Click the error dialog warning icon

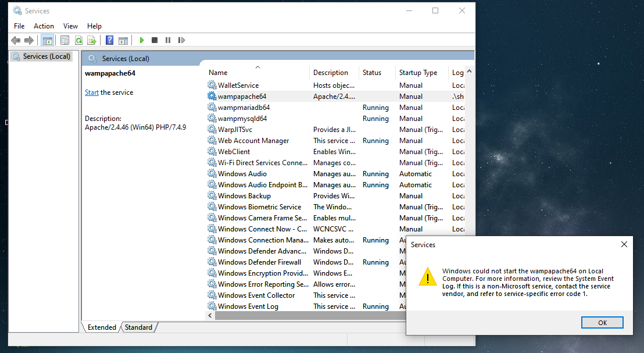pos(428,276)
